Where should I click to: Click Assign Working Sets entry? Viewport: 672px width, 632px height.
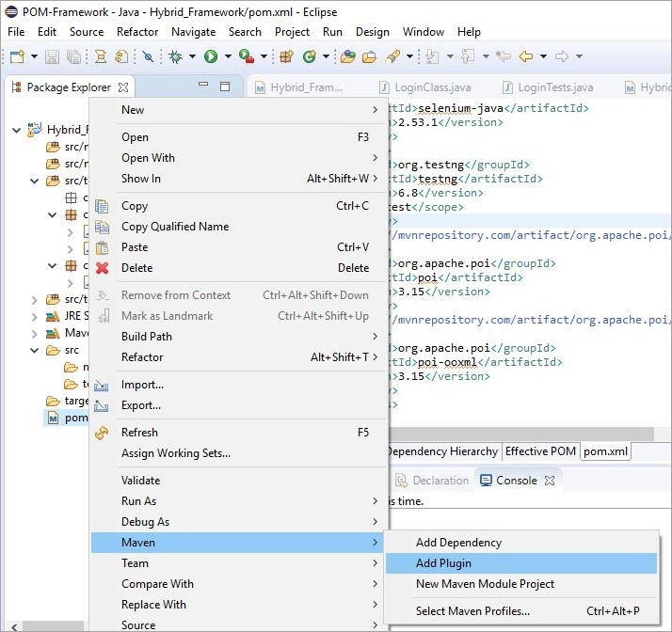[x=240, y=453]
